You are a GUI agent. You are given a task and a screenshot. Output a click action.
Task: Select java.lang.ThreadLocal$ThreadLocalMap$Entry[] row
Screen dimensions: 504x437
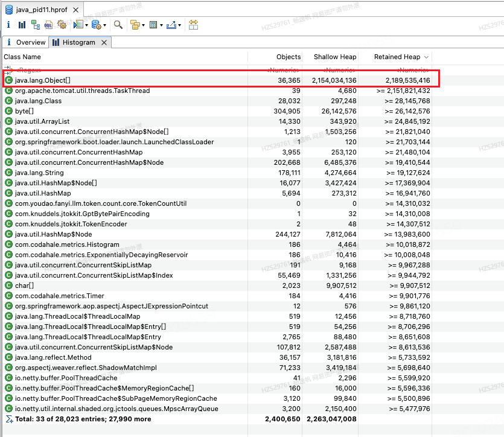point(217,327)
